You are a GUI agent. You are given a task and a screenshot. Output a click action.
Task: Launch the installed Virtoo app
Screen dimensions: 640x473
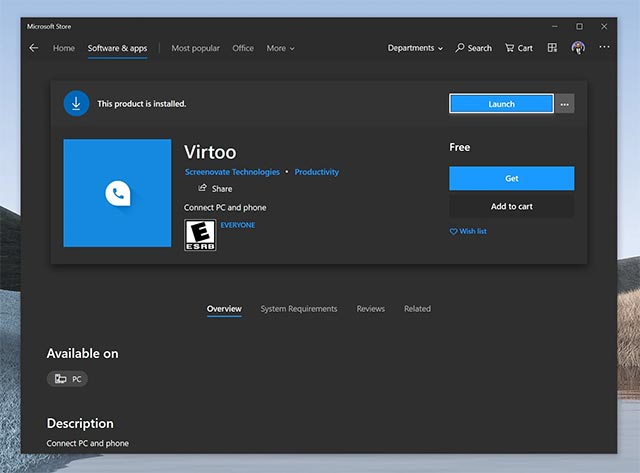501,104
